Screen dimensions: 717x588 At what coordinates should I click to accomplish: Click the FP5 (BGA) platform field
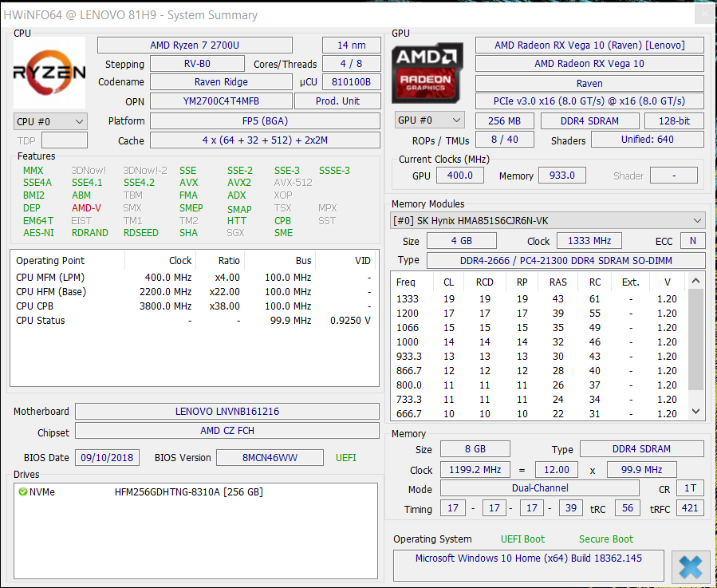(x=266, y=121)
